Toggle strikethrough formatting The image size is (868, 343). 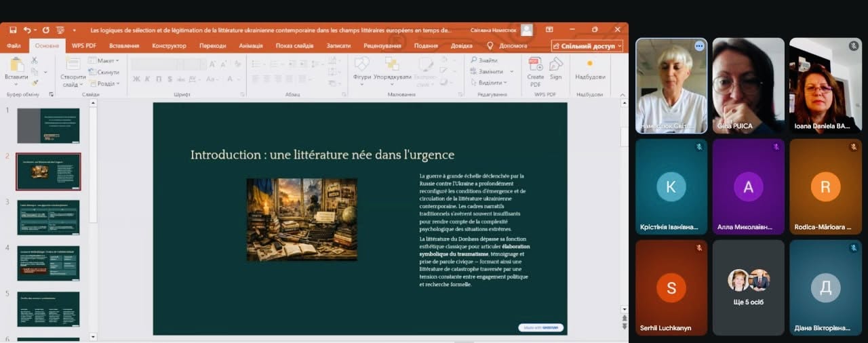point(182,79)
